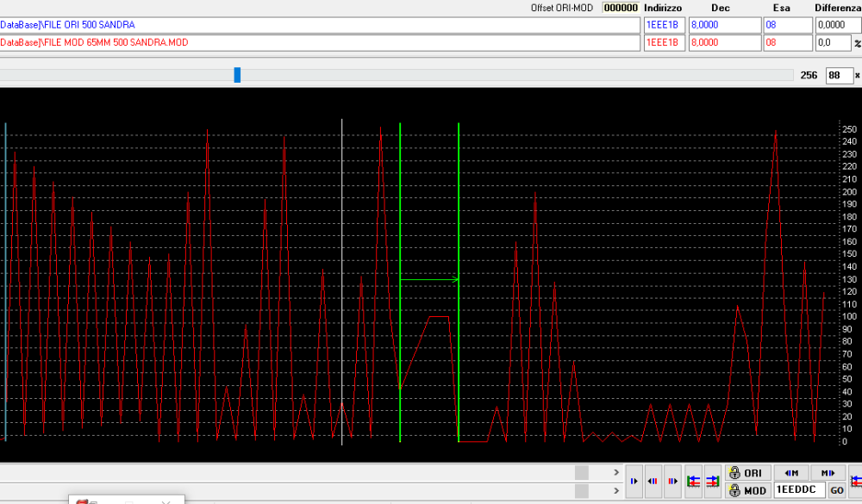Click the blue arrow next-step icon
Image resolution: width=862 pixels, height=504 pixels.
tap(634, 482)
